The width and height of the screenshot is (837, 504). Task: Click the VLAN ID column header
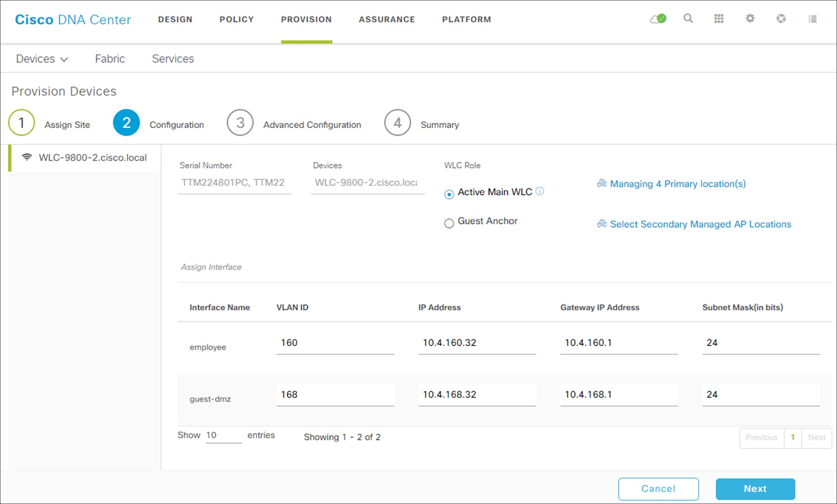tap(292, 308)
